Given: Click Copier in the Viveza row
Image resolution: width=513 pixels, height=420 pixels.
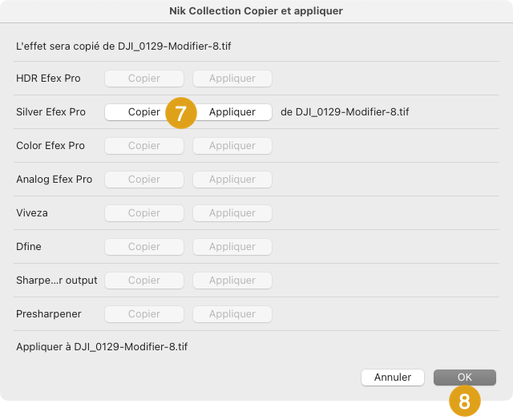Looking at the screenshot, I should [144, 213].
